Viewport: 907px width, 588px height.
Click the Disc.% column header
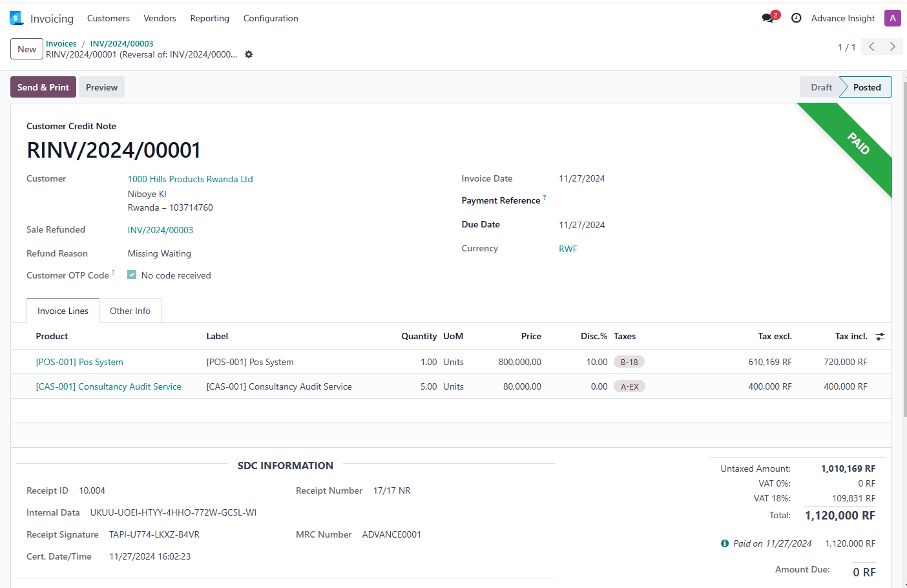coord(594,336)
